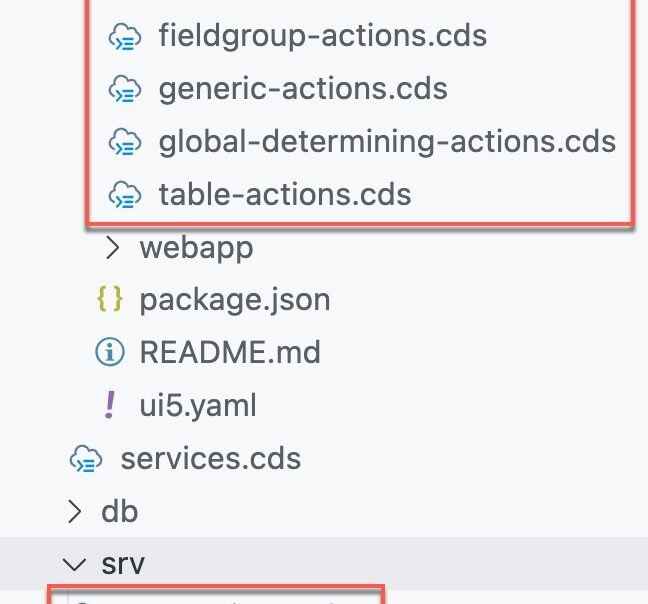Expand the db folder chevron
This screenshot has width=648, height=604.
[x=74, y=511]
